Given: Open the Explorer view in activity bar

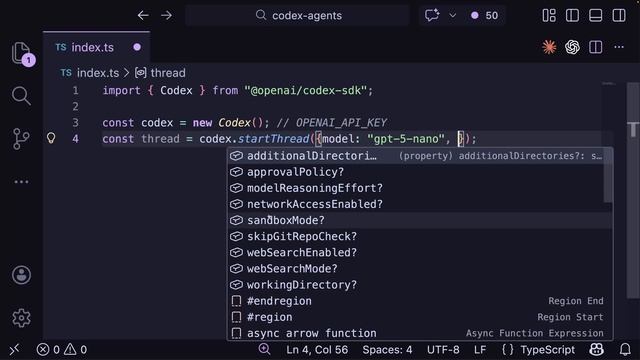Looking at the screenshot, I should click(21, 53).
